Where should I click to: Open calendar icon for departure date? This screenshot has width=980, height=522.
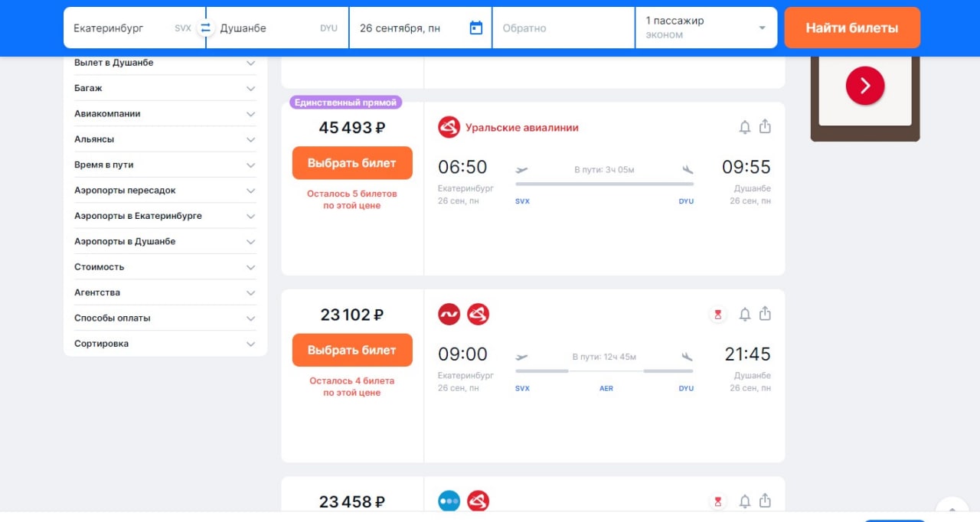coord(475,28)
